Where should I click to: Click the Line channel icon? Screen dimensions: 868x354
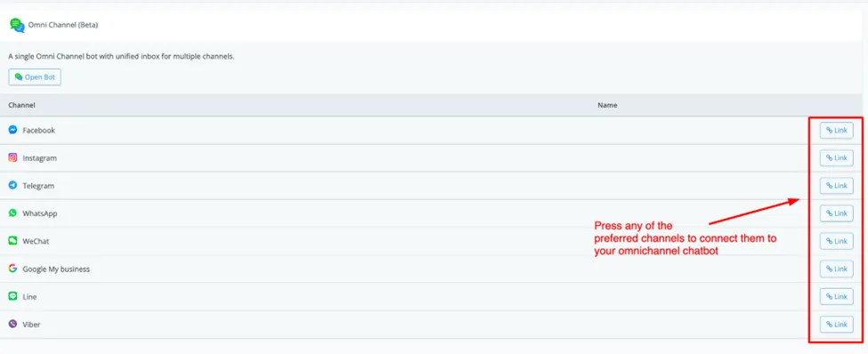[x=12, y=296]
